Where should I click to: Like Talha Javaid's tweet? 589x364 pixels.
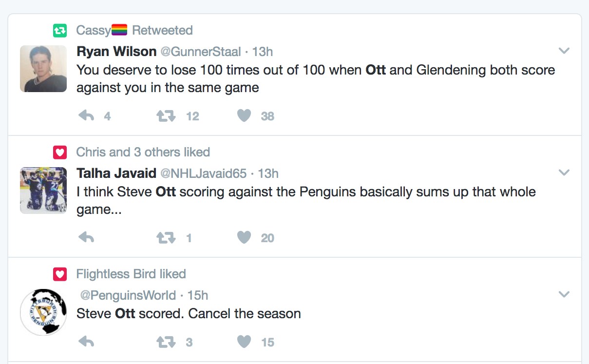(x=244, y=238)
